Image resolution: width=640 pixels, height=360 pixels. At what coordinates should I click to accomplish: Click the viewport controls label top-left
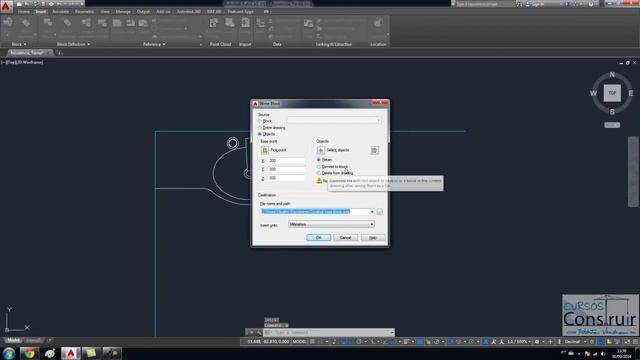[x=22, y=62]
